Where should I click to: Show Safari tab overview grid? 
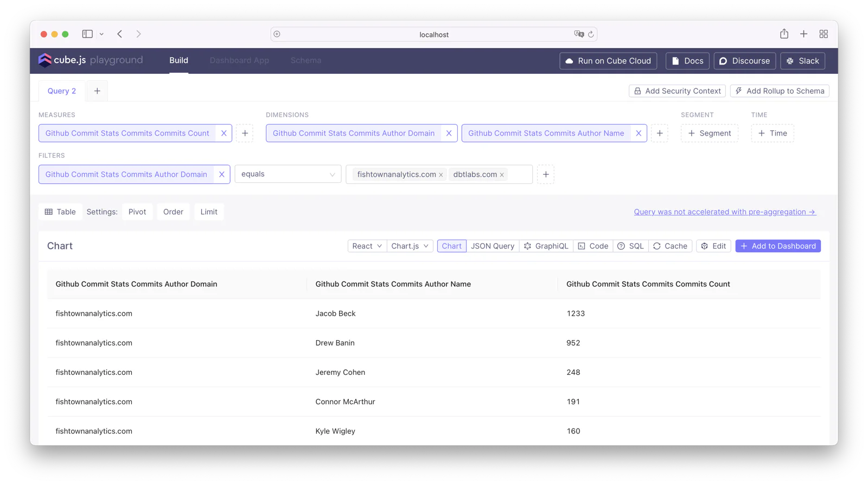click(x=824, y=34)
